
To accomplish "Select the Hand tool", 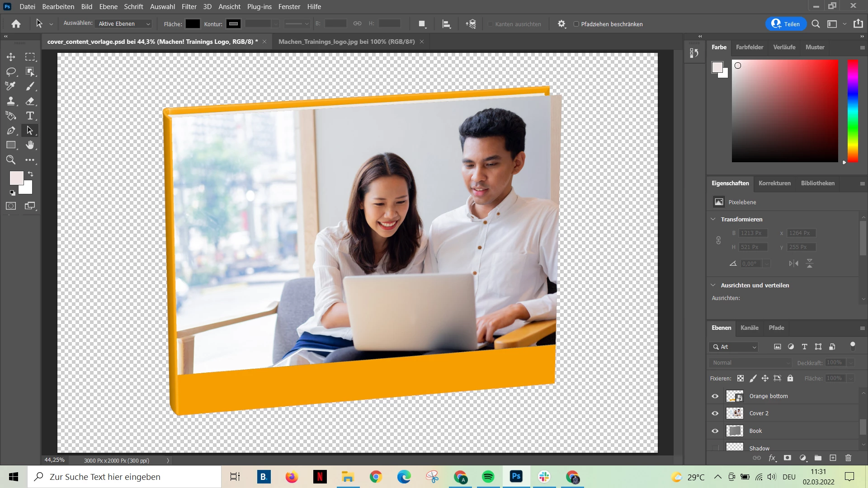I will (x=30, y=145).
